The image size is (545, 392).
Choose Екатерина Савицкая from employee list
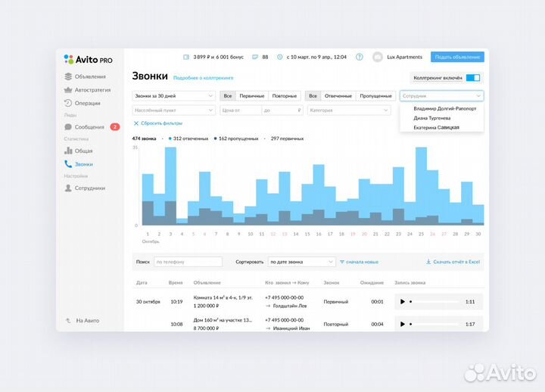pyautogui.click(x=436, y=127)
